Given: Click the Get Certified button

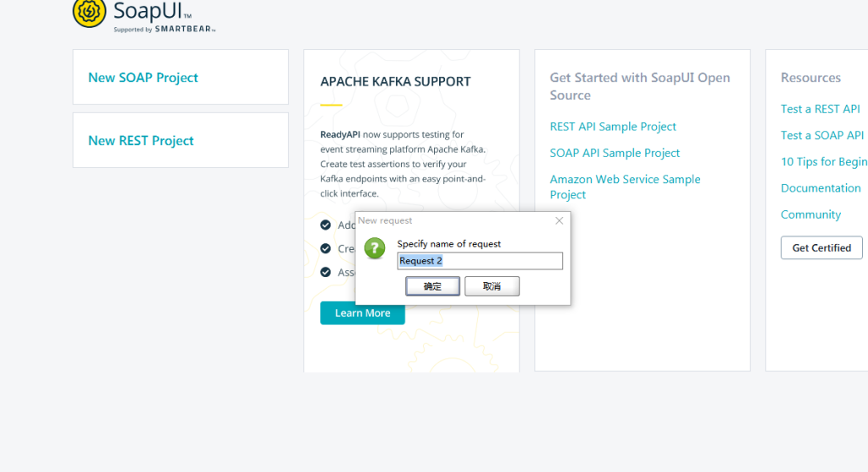Looking at the screenshot, I should click(x=821, y=248).
